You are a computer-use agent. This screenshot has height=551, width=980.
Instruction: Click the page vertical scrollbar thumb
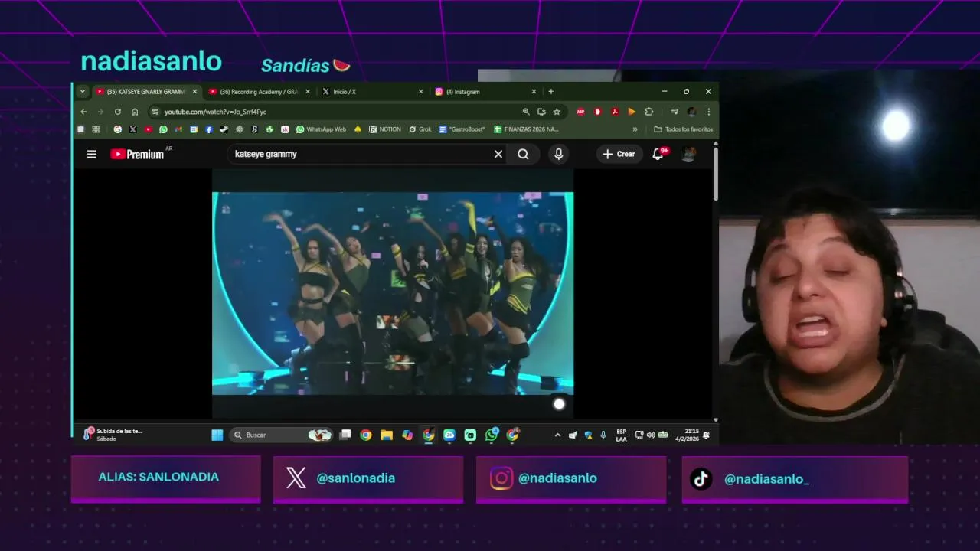716,174
